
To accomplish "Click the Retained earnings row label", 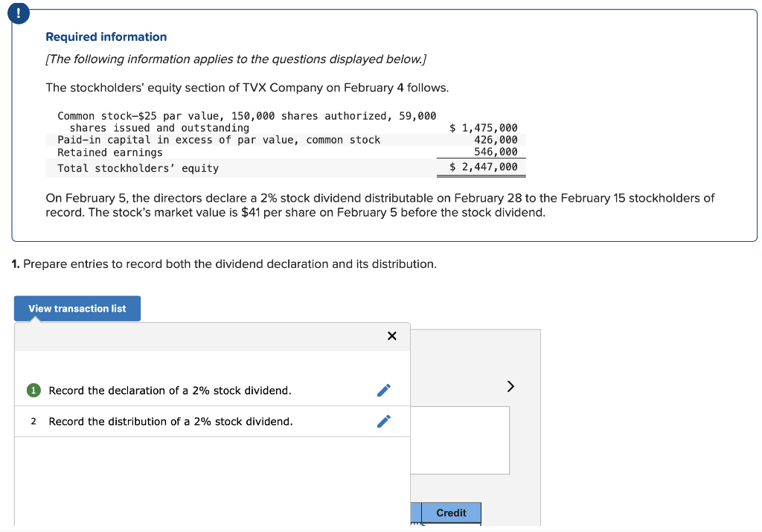I will [x=110, y=153].
